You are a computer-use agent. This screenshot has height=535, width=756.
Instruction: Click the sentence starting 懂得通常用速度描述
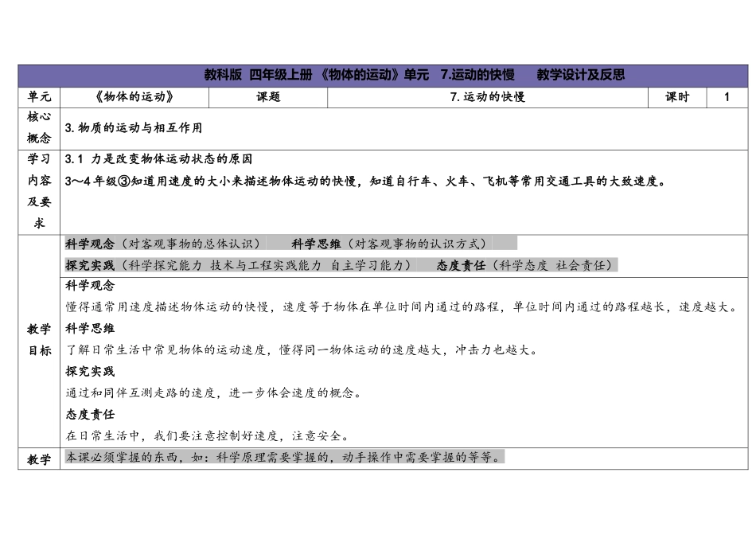click(x=402, y=307)
